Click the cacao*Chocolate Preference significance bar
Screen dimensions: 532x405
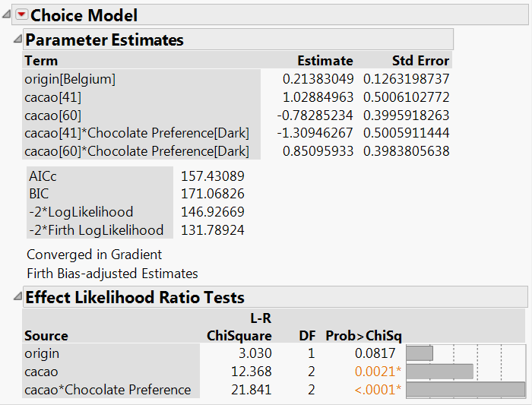[465, 390]
